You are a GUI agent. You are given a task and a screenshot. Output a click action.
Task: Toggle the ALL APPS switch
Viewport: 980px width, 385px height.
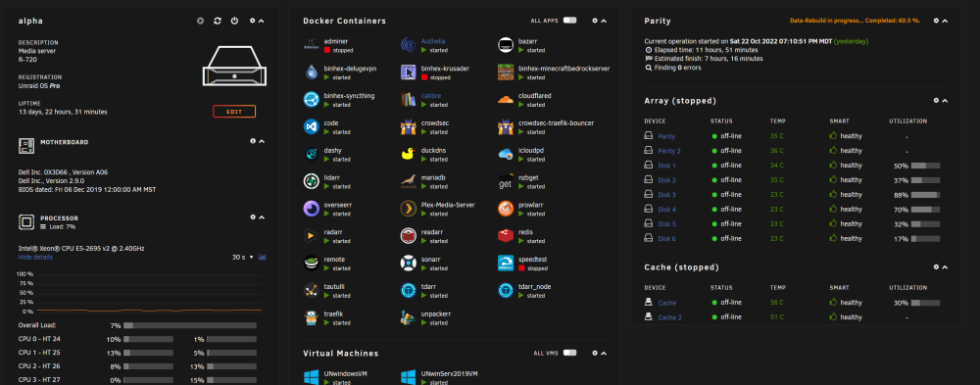click(x=569, y=21)
